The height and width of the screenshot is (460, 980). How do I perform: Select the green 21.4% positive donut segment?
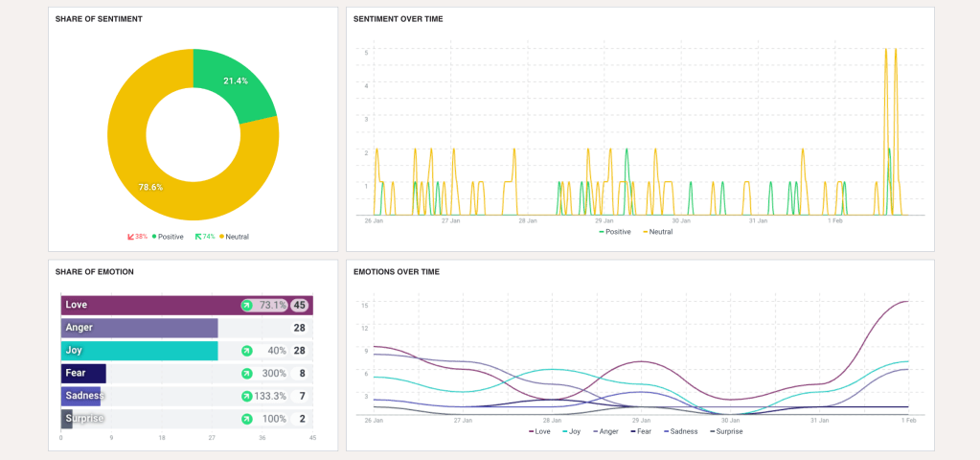[x=233, y=89]
